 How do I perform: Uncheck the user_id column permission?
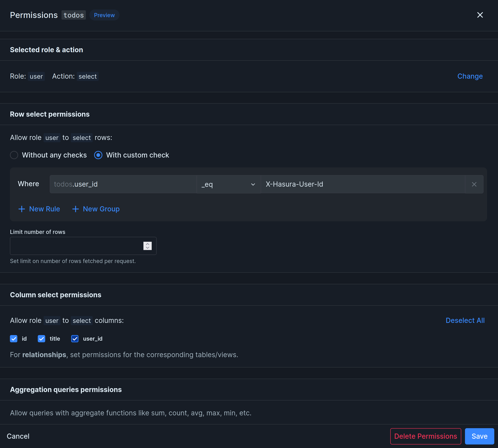point(75,339)
